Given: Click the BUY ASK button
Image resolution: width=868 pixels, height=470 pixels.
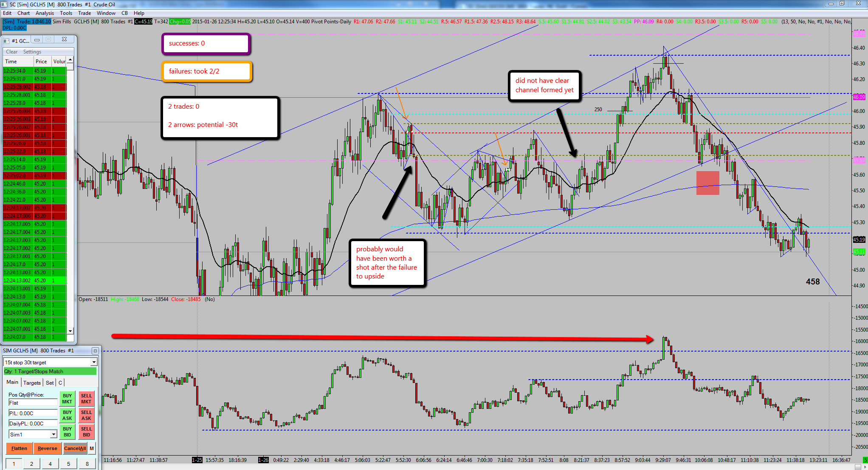Looking at the screenshot, I should click(67, 415).
